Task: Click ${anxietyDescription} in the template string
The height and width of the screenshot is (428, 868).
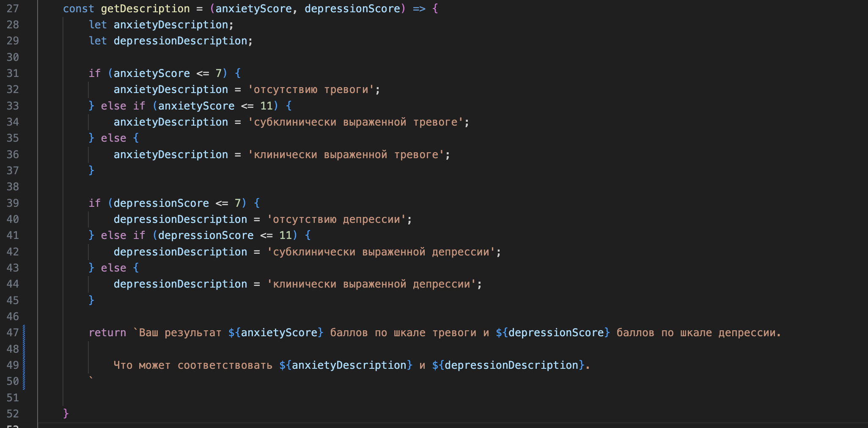Action: coord(346,365)
